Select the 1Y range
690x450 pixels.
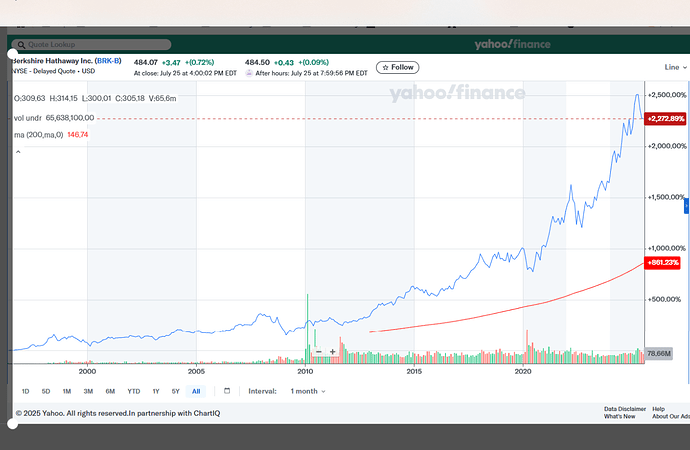pyautogui.click(x=156, y=391)
